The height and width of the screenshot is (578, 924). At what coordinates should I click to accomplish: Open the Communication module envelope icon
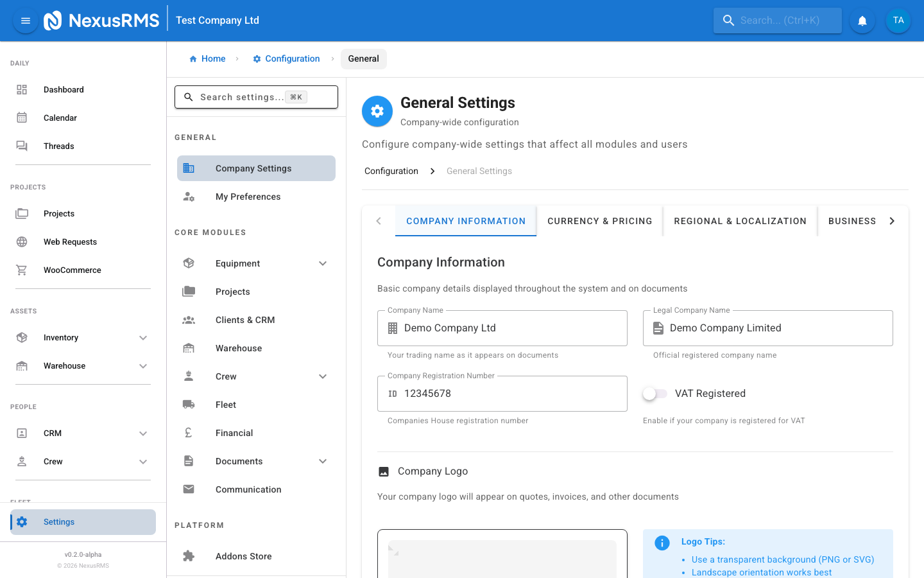point(188,489)
